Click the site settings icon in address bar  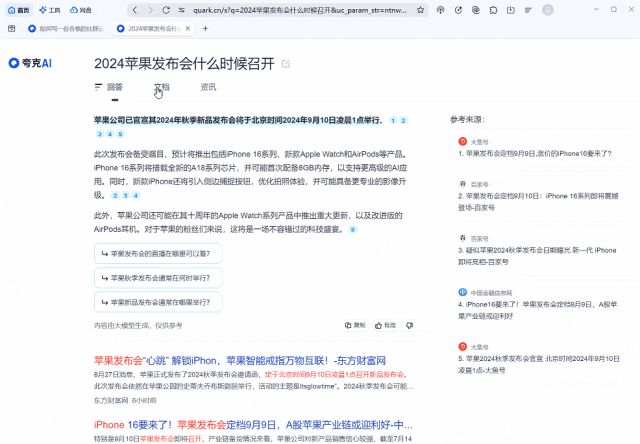pos(182,10)
